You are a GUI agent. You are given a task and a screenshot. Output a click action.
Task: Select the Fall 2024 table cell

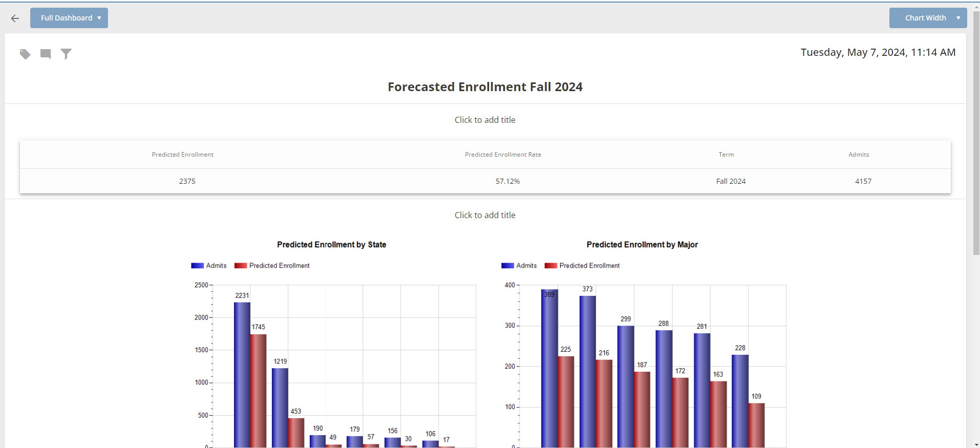pos(731,181)
